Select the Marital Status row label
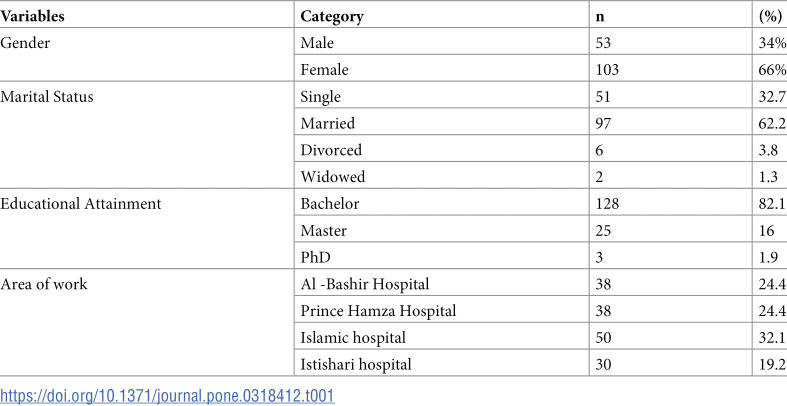This screenshot has height=406, width=787. [x=47, y=96]
